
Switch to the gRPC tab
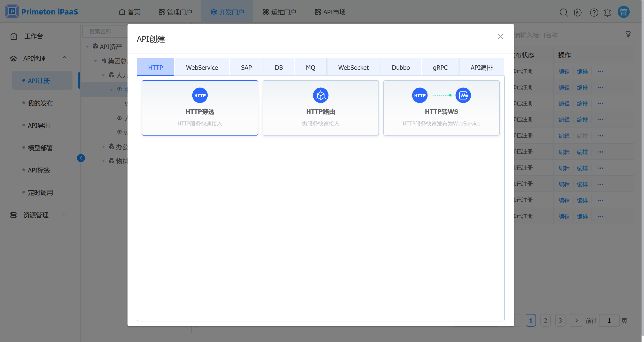440,67
